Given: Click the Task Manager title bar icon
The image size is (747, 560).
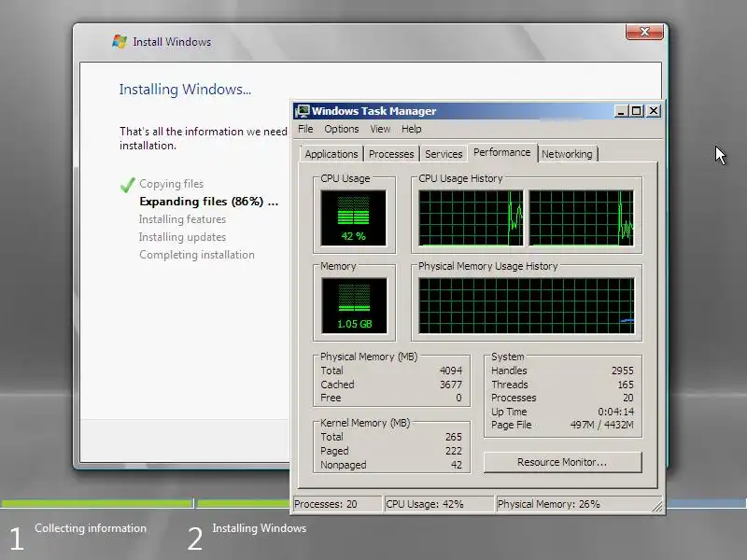Looking at the screenshot, I should coord(302,111).
